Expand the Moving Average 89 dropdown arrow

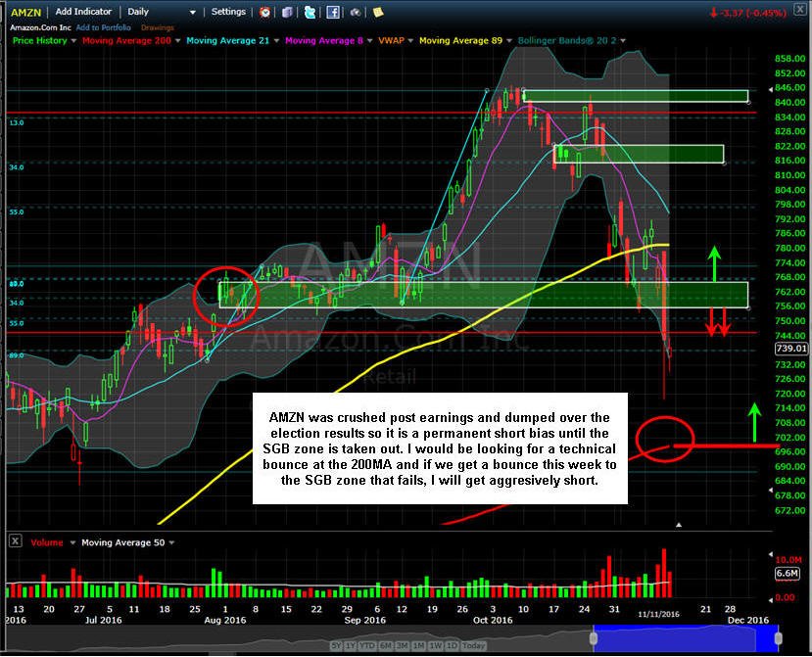pos(509,41)
